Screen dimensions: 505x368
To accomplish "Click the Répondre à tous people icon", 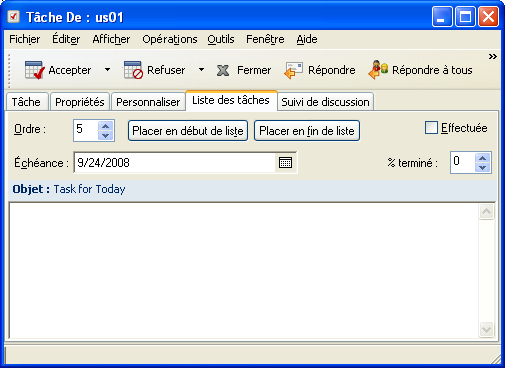I will 378,70.
